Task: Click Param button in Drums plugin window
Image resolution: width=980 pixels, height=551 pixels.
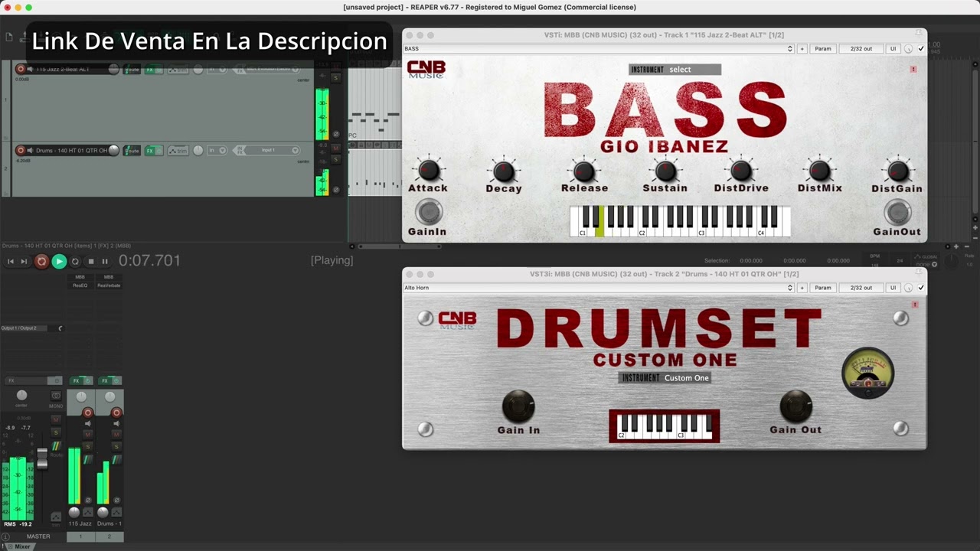Action: pos(823,288)
